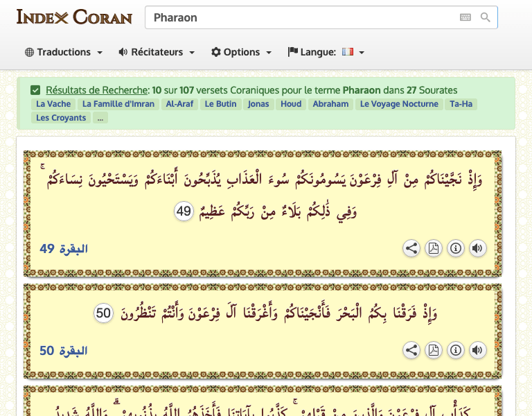The width and height of the screenshot is (532, 416).
Task: Open the Langue language selector
Action: coord(326,52)
